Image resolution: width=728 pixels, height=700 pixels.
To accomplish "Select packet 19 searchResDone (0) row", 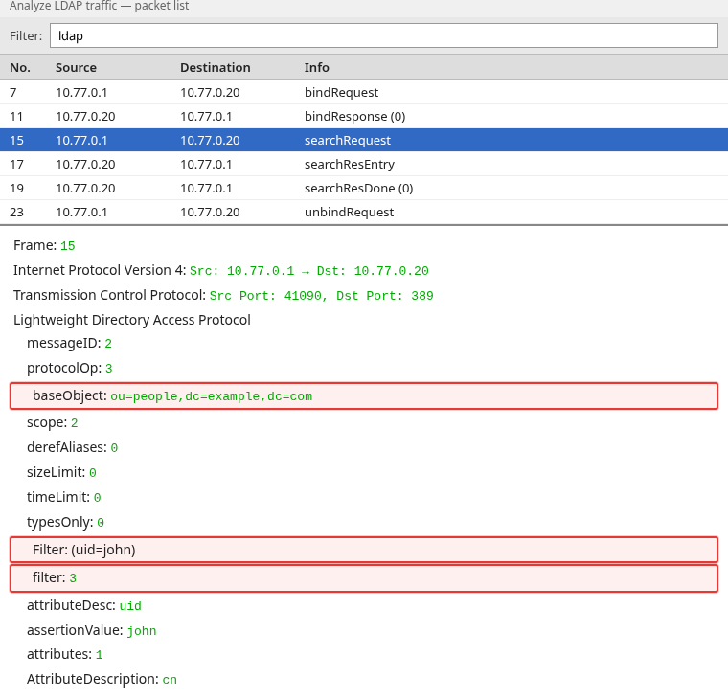I will (364, 189).
